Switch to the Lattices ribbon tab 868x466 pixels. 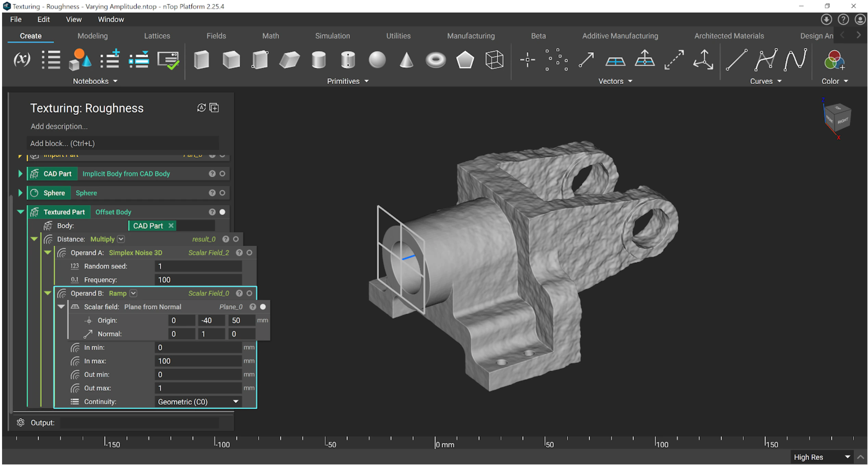[x=157, y=36]
